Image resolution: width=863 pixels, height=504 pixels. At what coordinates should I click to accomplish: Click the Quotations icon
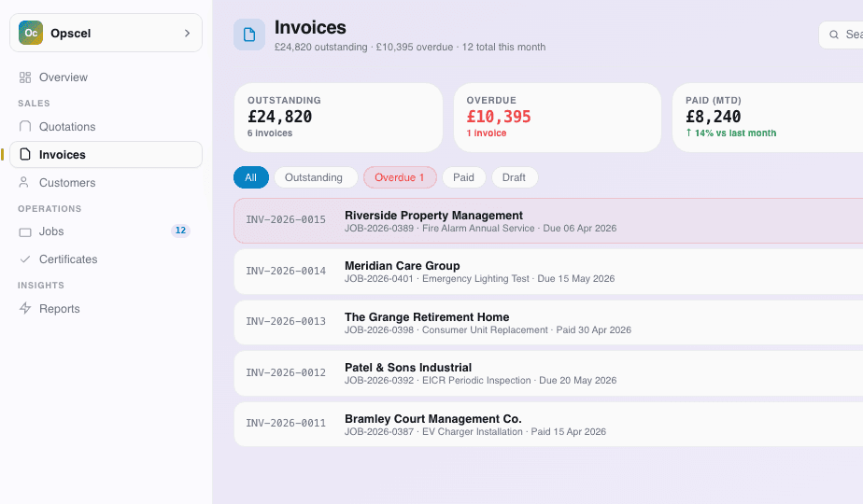tap(25, 127)
